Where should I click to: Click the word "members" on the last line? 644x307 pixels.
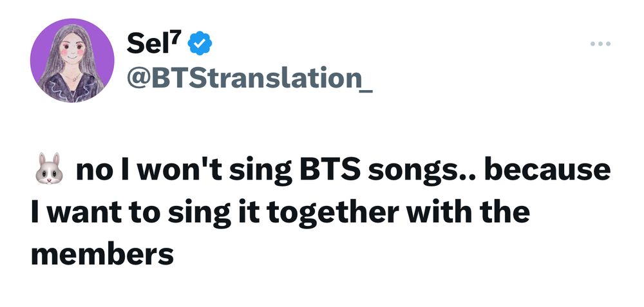pyautogui.click(x=102, y=254)
